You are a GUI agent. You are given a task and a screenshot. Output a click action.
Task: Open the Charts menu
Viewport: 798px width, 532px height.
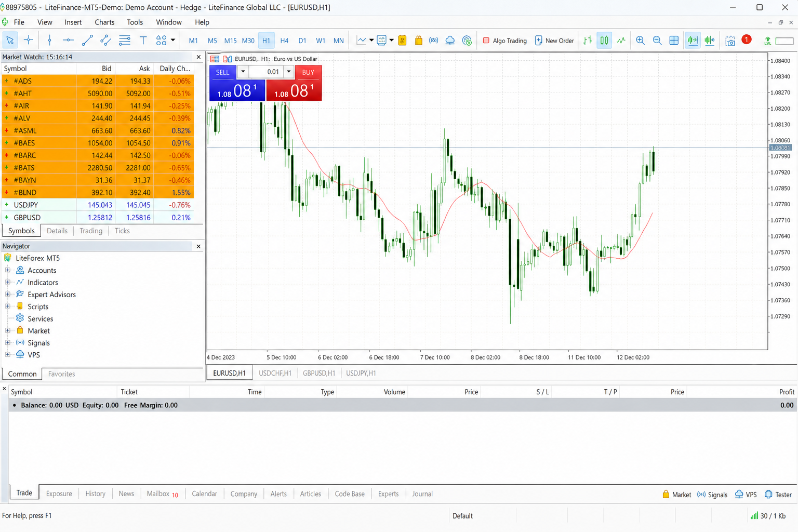[104, 22]
